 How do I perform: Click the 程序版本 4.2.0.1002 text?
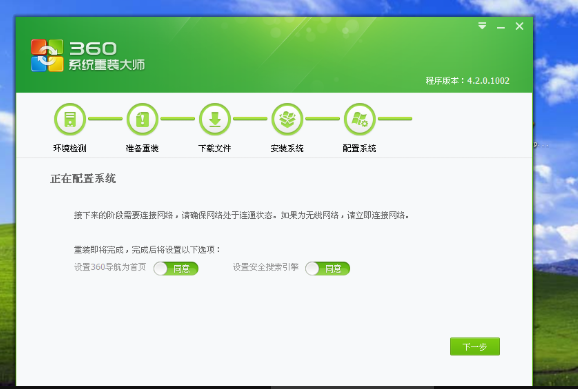click(x=468, y=80)
